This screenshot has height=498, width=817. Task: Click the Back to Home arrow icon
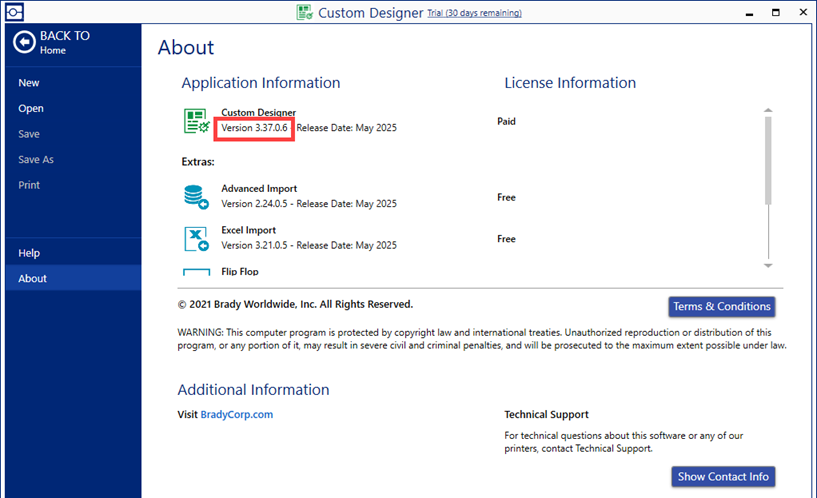click(x=24, y=42)
